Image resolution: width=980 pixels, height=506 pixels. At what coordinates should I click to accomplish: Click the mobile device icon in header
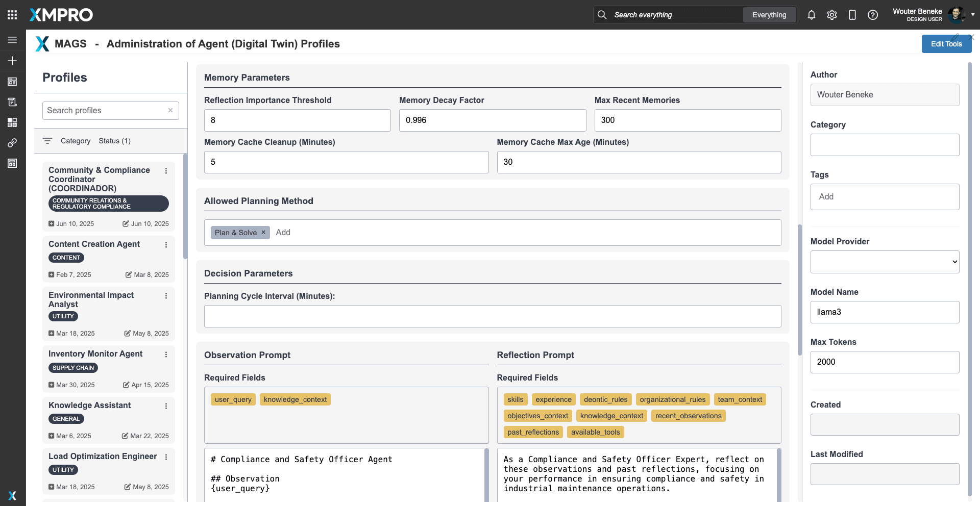[852, 15]
